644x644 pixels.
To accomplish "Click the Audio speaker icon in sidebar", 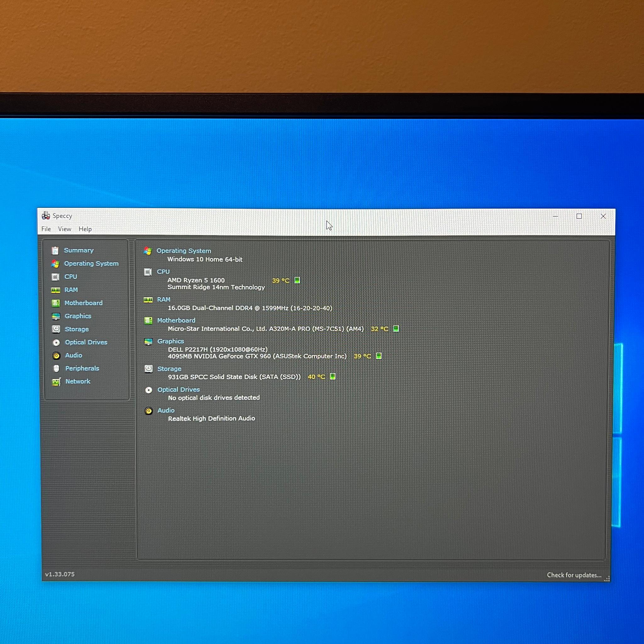I will click(x=56, y=356).
